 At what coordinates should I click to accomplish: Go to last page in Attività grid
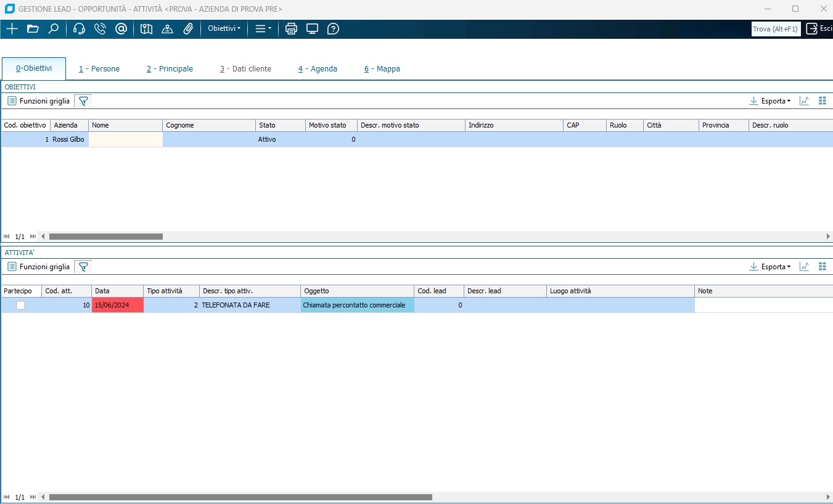click(x=33, y=497)
